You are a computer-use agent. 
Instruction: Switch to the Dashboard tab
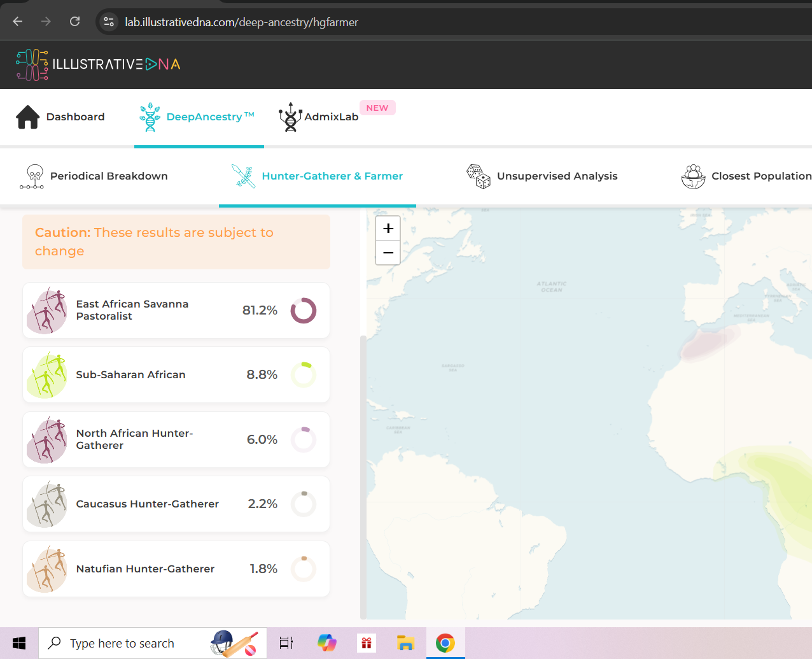coord(60,117)
